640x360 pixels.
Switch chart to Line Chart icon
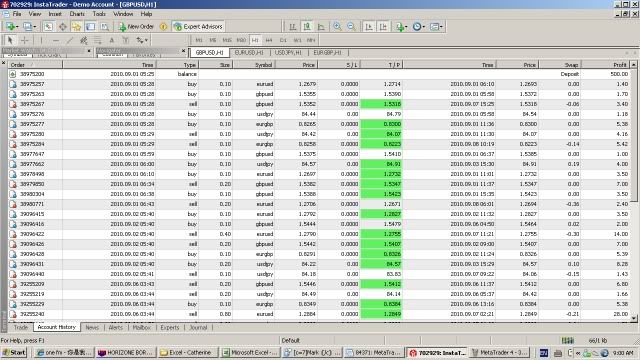321,27
